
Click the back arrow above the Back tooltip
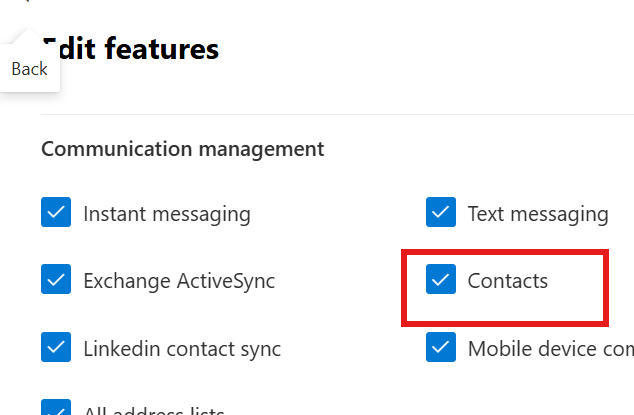pos(25,1)
